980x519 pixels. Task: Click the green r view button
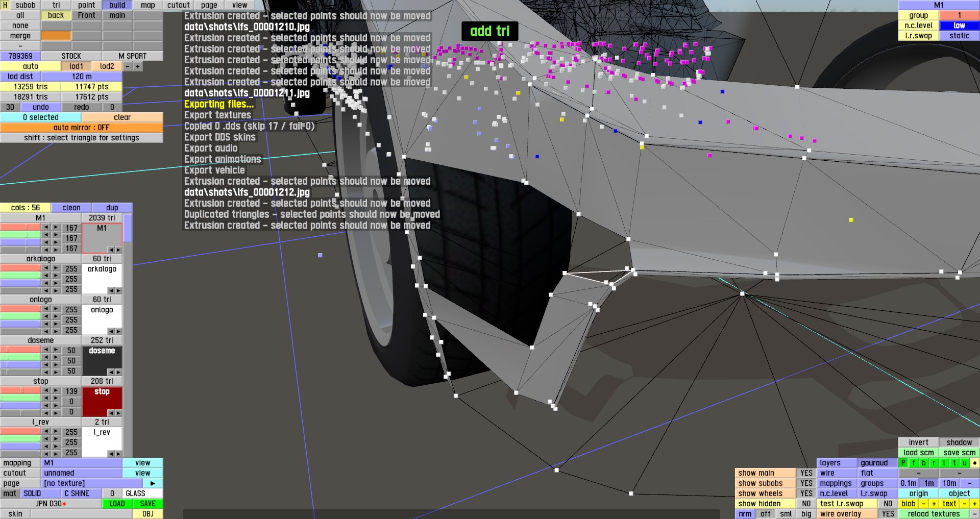pyautogui.click(x=934, y=463)
